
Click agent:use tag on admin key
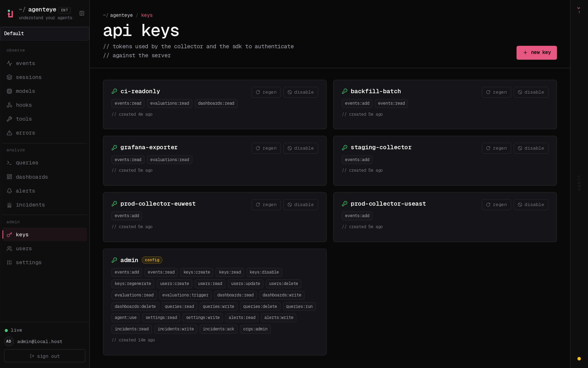pyautogui.click(x=126, y=318)
